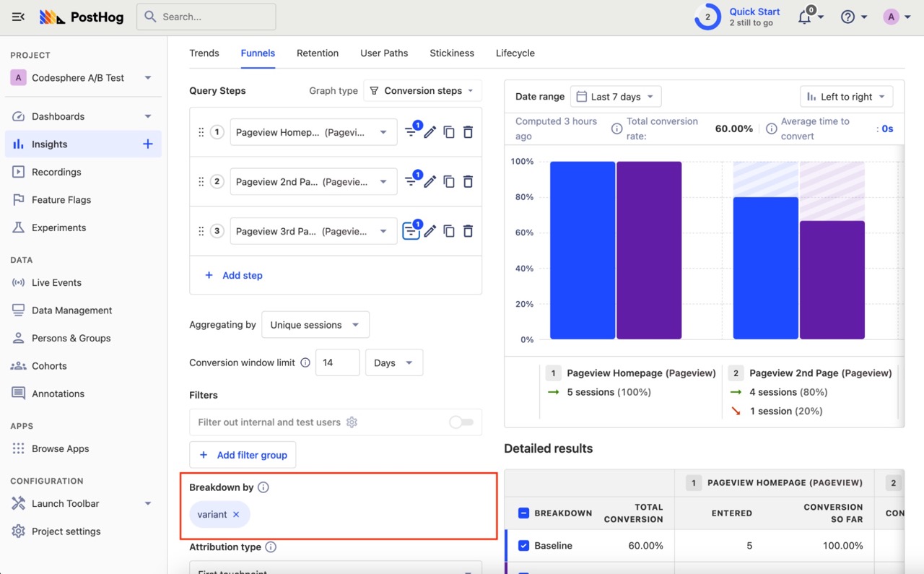The height and width of the screenshot is (574, 924).
Task: Remove the variant breakdown tag
Action: pyautogui.click(x=236, y=515)
